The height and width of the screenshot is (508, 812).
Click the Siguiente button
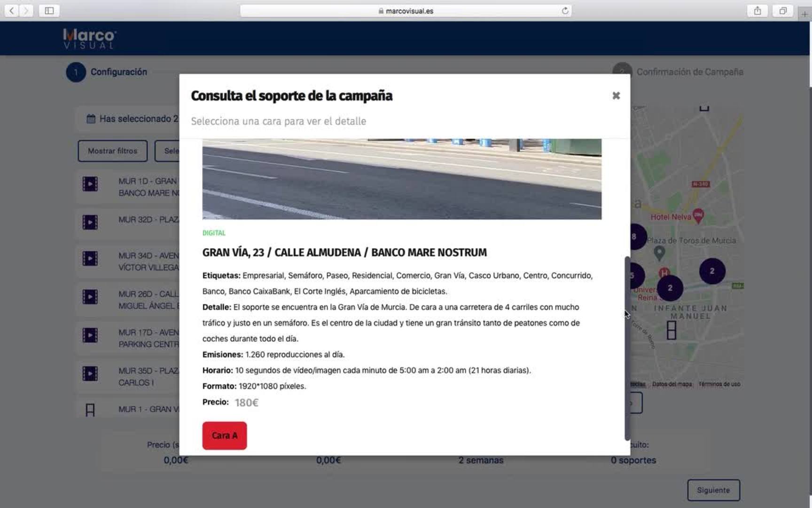coord(713,490)
